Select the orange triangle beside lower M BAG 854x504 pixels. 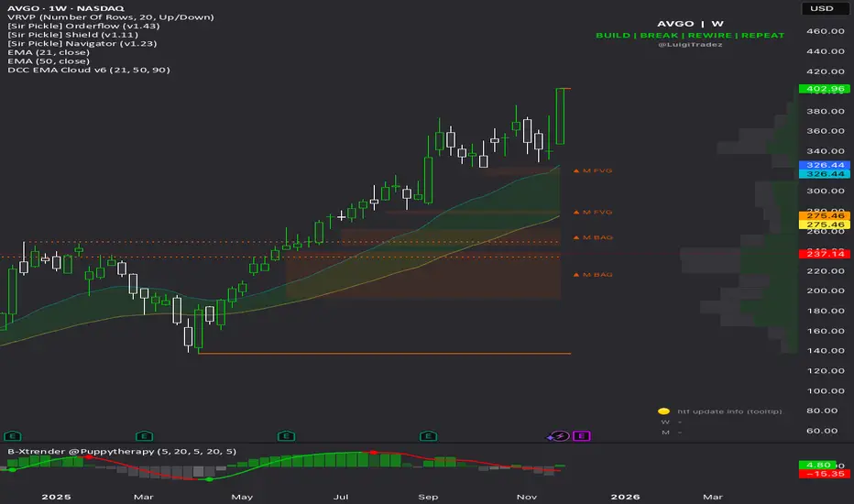tap(576, 275)
